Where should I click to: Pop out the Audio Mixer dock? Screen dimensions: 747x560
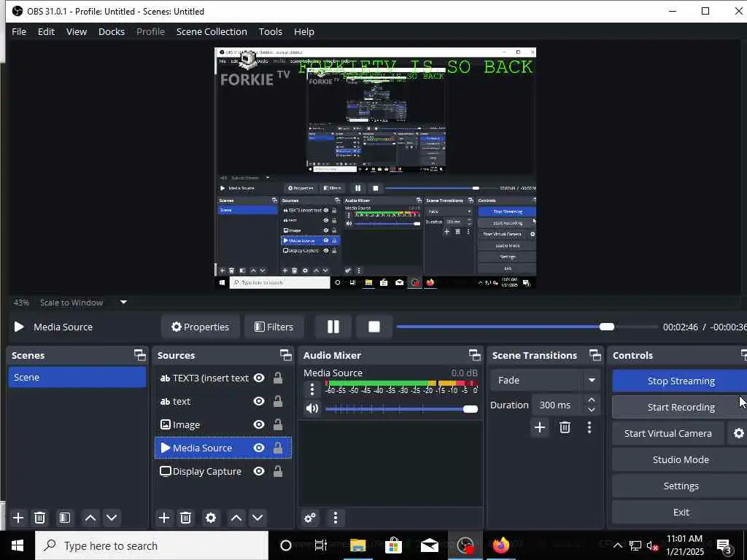click(474, 355)
